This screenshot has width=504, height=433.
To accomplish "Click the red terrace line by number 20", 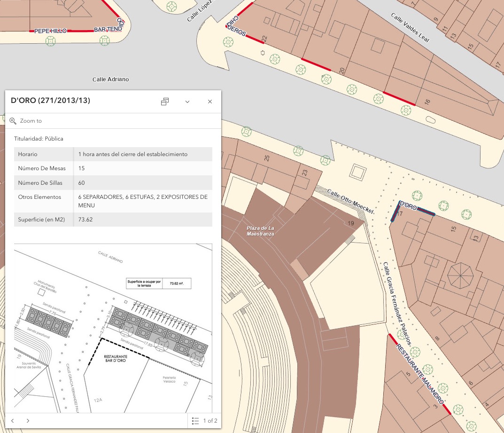I will (x=316, y=64).
